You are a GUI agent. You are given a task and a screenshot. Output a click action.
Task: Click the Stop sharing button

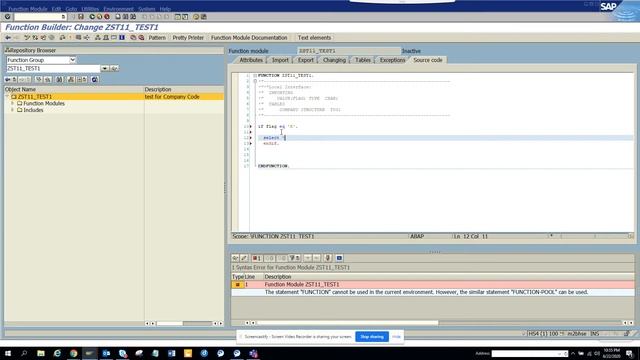(372, 337)
